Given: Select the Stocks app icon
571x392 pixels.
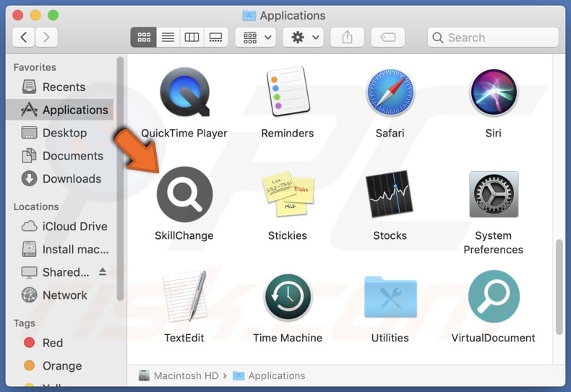Looking at the screenshot, I should 390,193.
